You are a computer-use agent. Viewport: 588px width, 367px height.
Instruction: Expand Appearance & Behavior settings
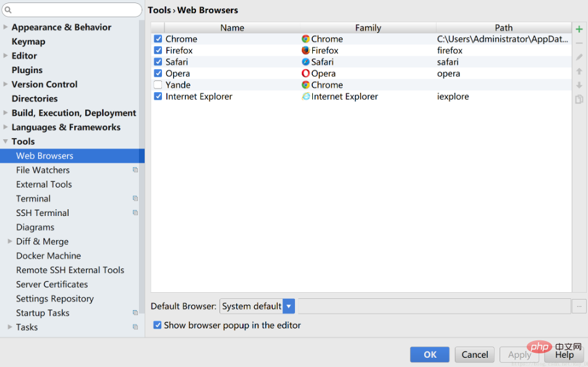point(5,27)
